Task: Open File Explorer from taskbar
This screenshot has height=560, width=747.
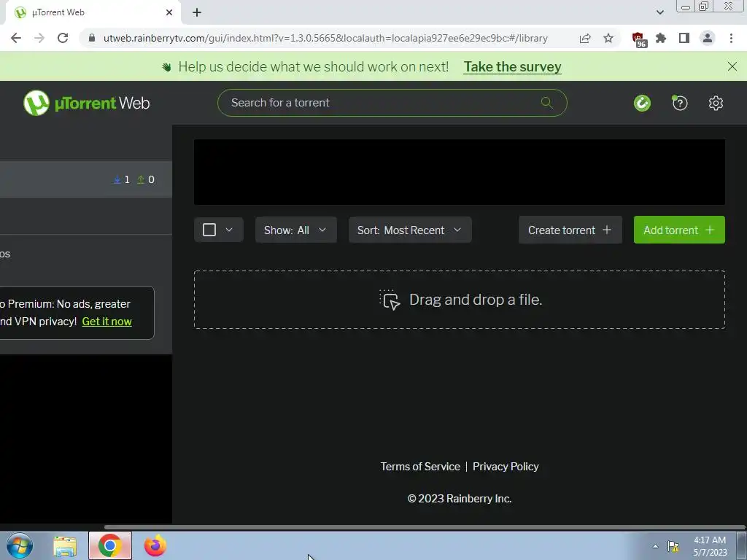Action: coord(65,546)
